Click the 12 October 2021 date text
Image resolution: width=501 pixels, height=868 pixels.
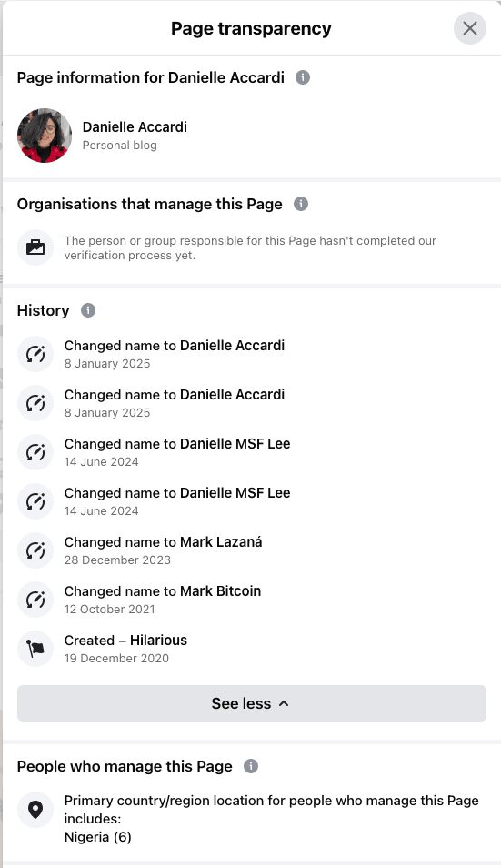pos(109,609)
